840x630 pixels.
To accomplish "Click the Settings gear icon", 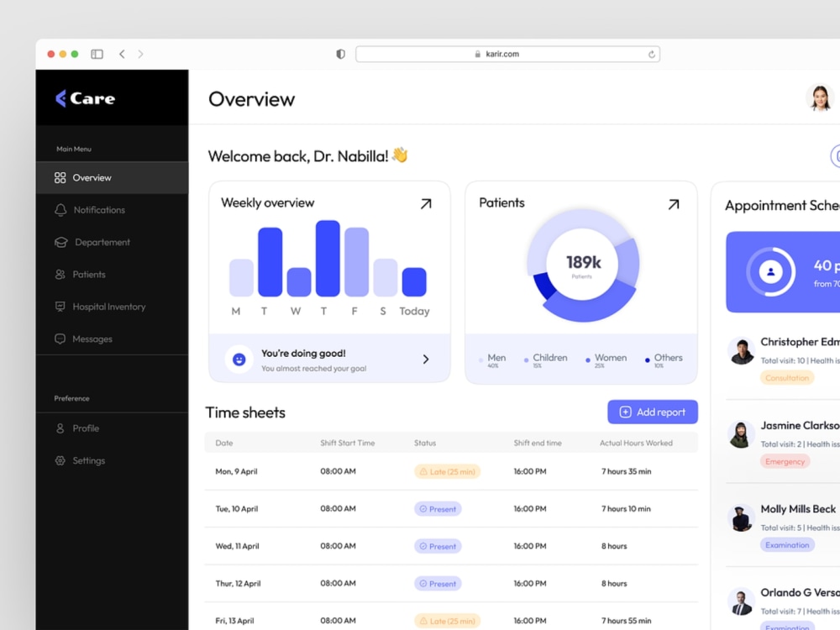I will (60, 460).
